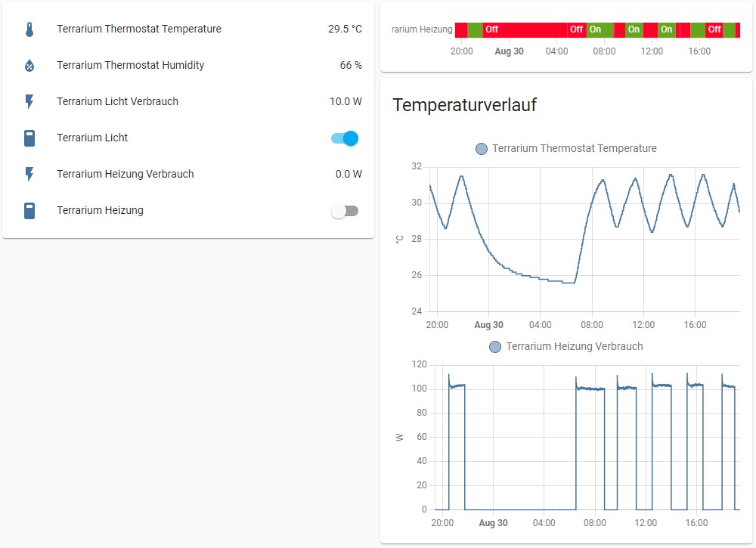Click the lightning icon beside Terrarium Heizung Verbrauch
The image size is (756, 548).
[x=29, y=174]
